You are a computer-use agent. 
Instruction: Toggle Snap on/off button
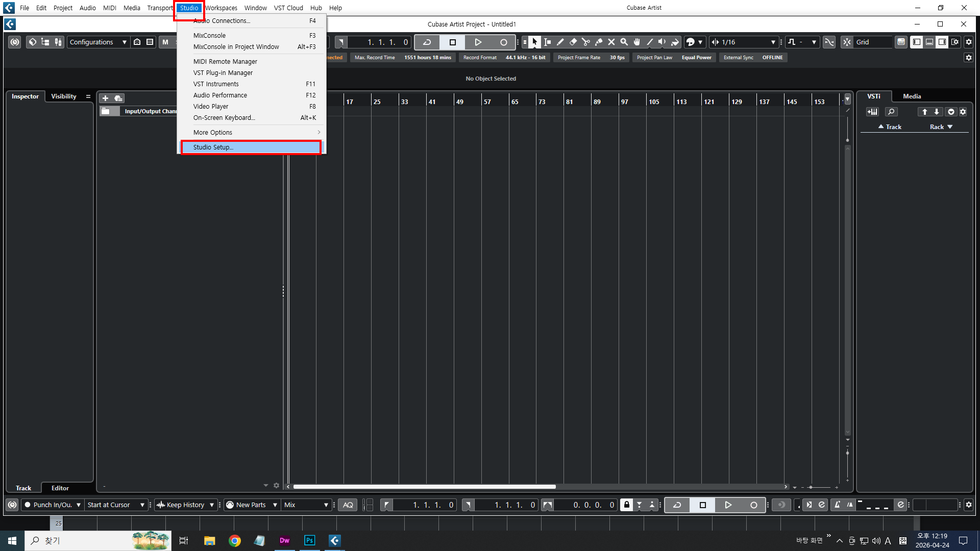click(847, 42)
